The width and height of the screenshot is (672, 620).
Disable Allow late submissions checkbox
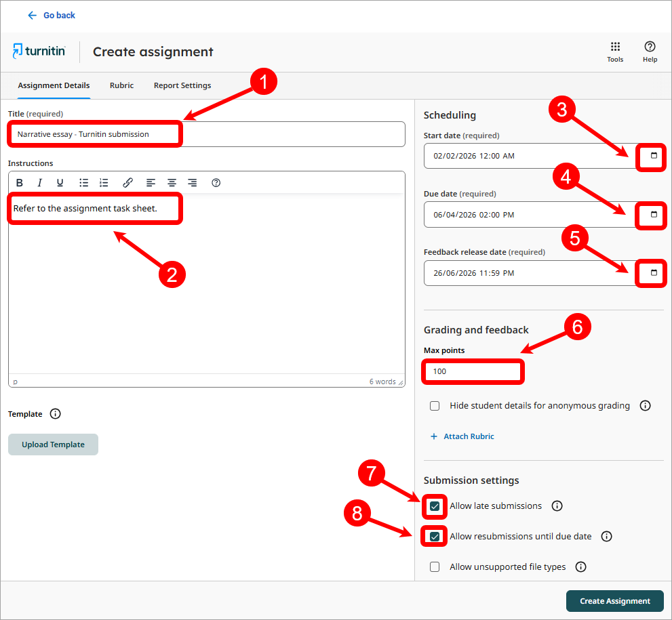(x=435, y=506)
